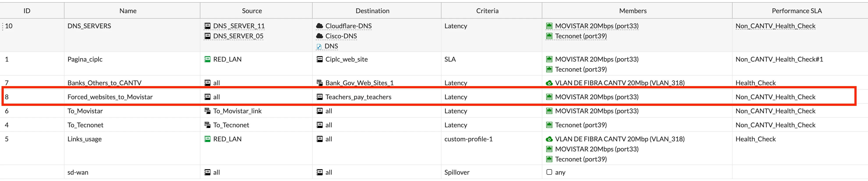Click the Ciplc_web_site FQDN icon
The image size is (868, 181).
tap(319, 59)
